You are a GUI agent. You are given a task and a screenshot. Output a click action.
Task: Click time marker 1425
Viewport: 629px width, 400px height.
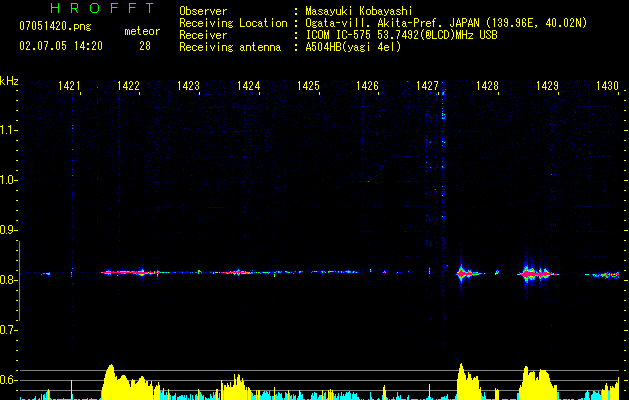(x=308, y=86)
